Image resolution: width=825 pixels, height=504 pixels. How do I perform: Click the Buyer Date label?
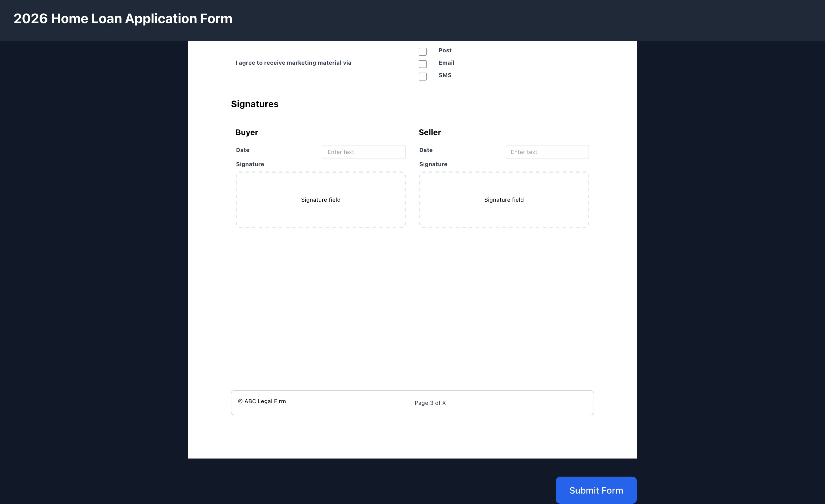coord(242,150)
